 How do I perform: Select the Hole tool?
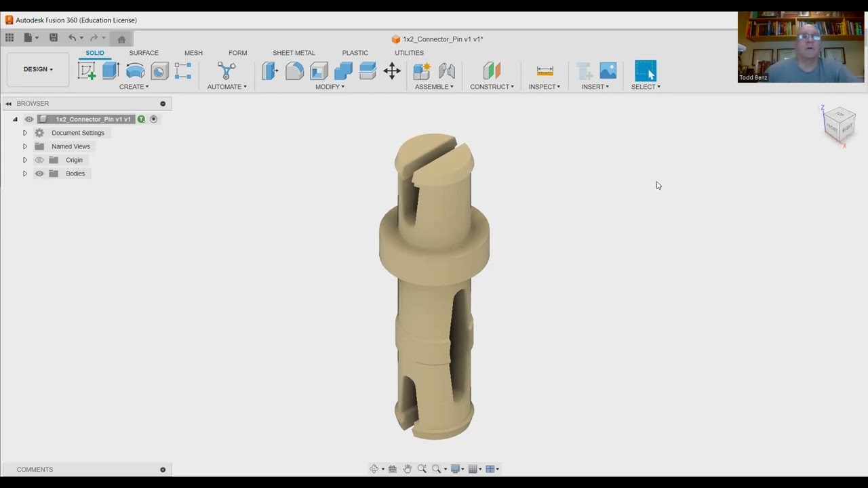pyautogui.click(x=159, y=70)
